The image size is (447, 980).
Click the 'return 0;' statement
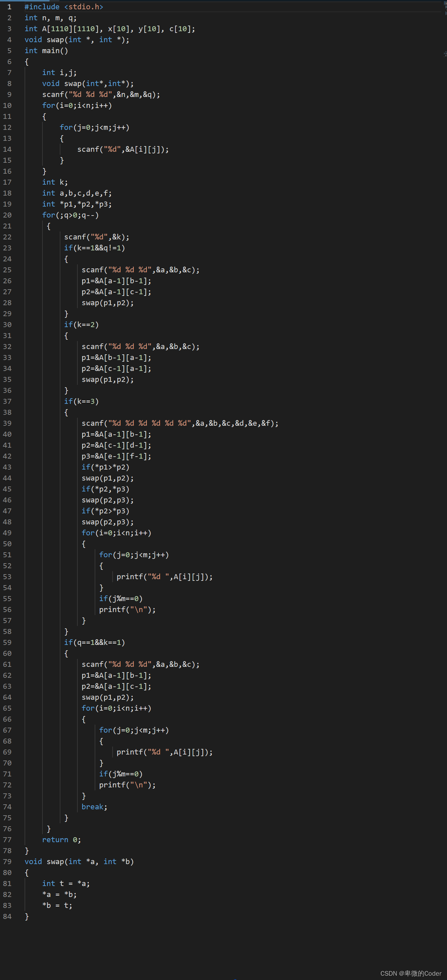tap(62, 840)
